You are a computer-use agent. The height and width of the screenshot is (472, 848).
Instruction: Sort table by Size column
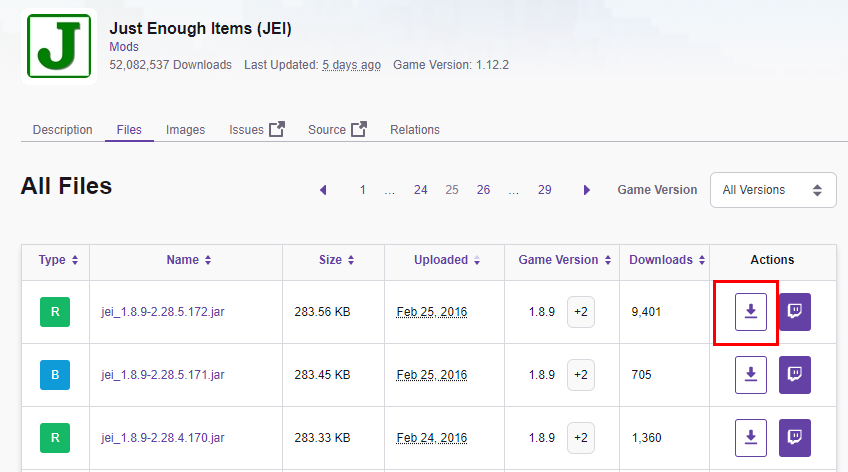click(336, 260)
